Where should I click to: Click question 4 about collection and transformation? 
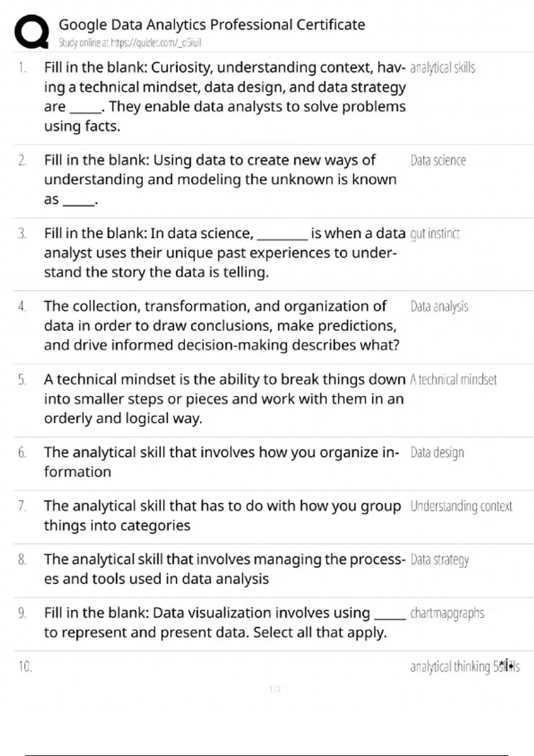(222, 326)
